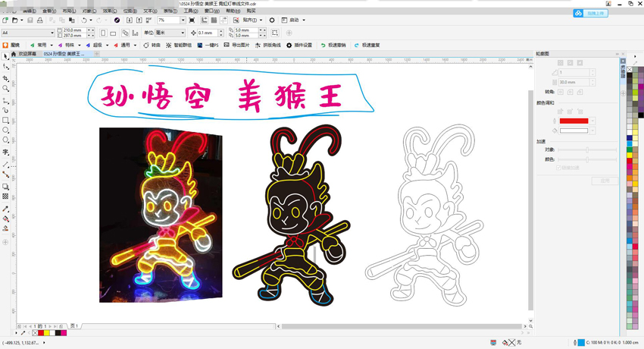Screen dimensions: 644x349
Task: Adjust the 颜色 acceleration slider
Action: 587,159
